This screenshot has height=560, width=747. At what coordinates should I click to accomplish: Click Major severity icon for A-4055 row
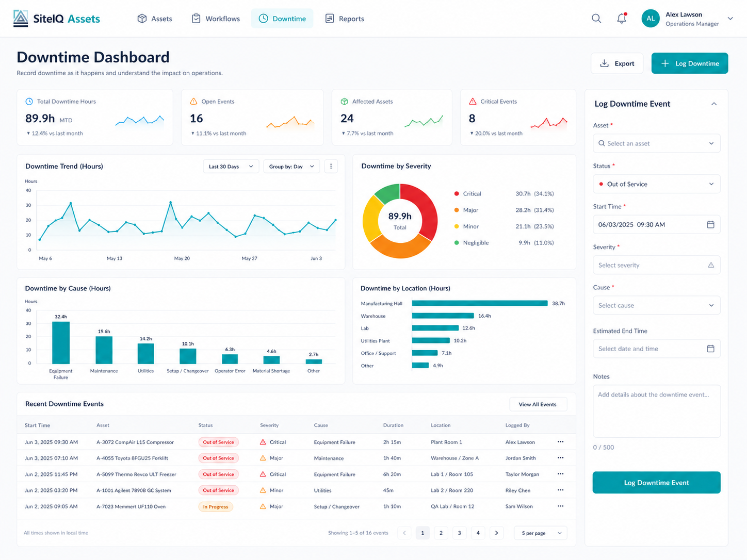click(x=263, y=458)
